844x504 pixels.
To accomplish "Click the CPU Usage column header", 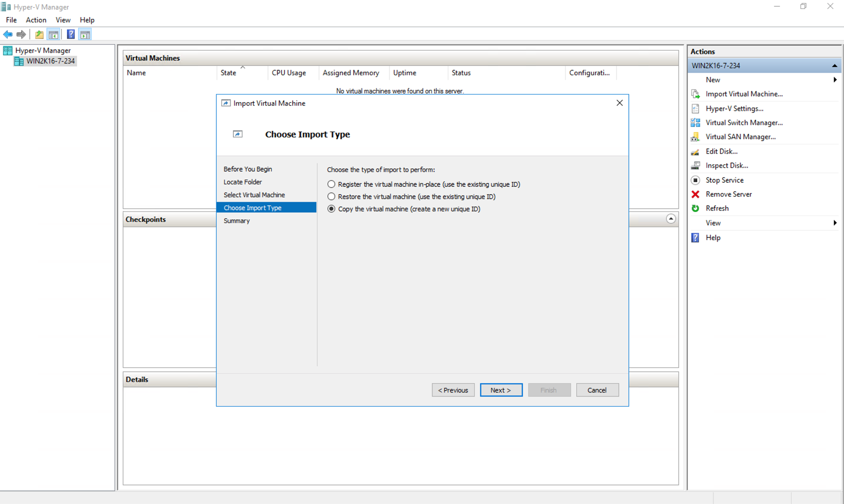I will (293, 73).
